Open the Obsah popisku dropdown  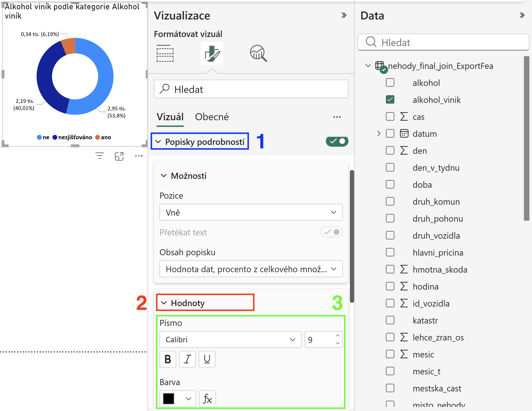(251, 269)
